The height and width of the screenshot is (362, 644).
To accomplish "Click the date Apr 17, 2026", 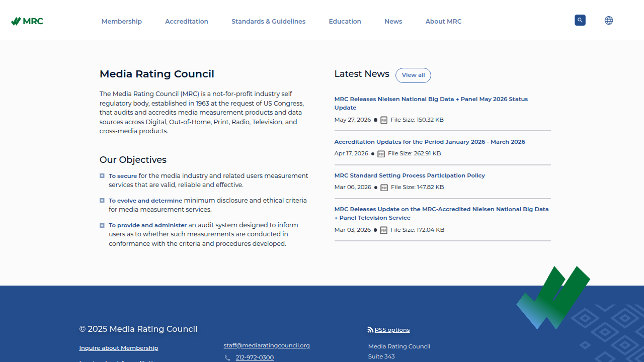I will (351, 153).
